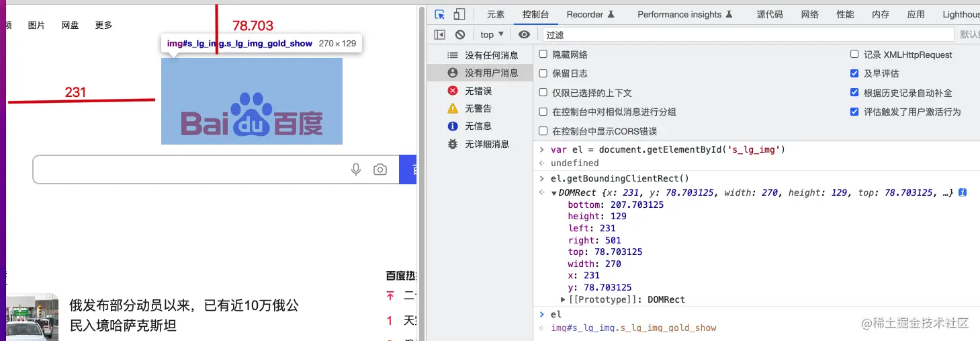Click the microphone voice search icon
The width and height of the screenshot is (980, 341).
tap(356, 169)
